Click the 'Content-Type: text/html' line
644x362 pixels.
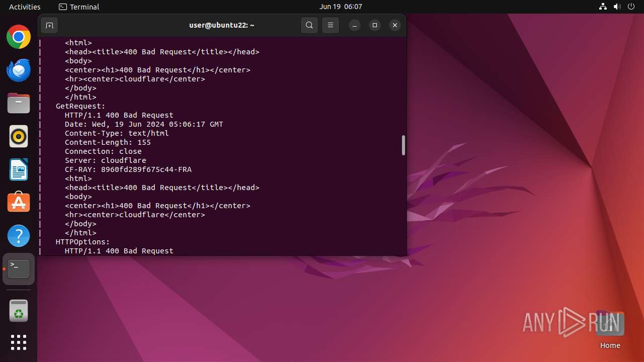coord(117,133)
